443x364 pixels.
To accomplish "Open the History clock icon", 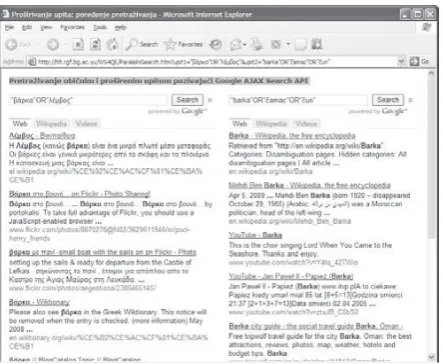I will pos(216,44).
